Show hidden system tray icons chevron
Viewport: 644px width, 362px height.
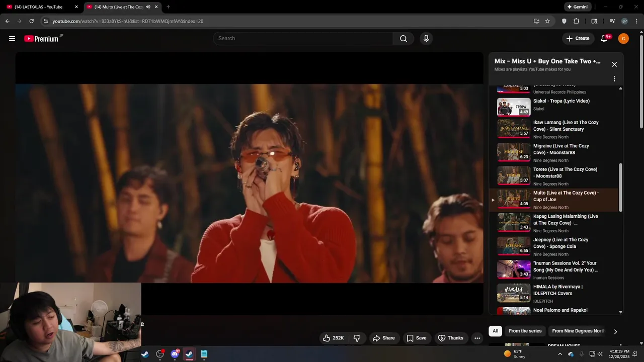click(x=560, y=354)
